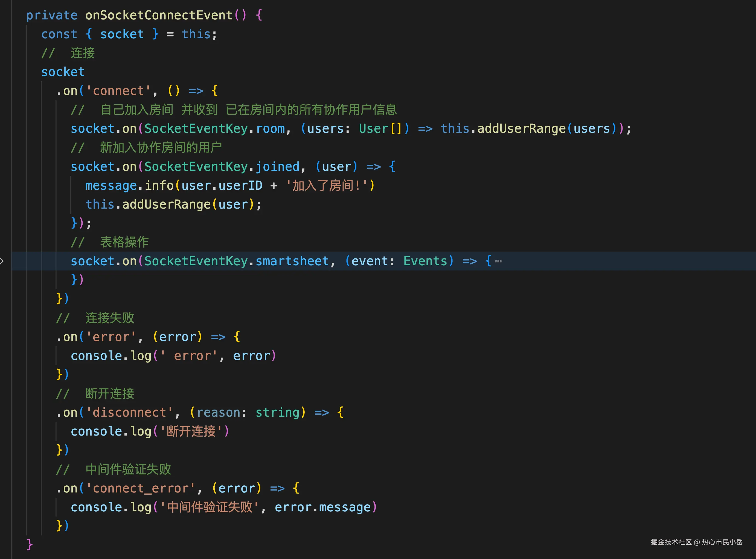This screenshot has height=559, width=756.
Task: Click the Events type annotation
Action: point(425,261)
